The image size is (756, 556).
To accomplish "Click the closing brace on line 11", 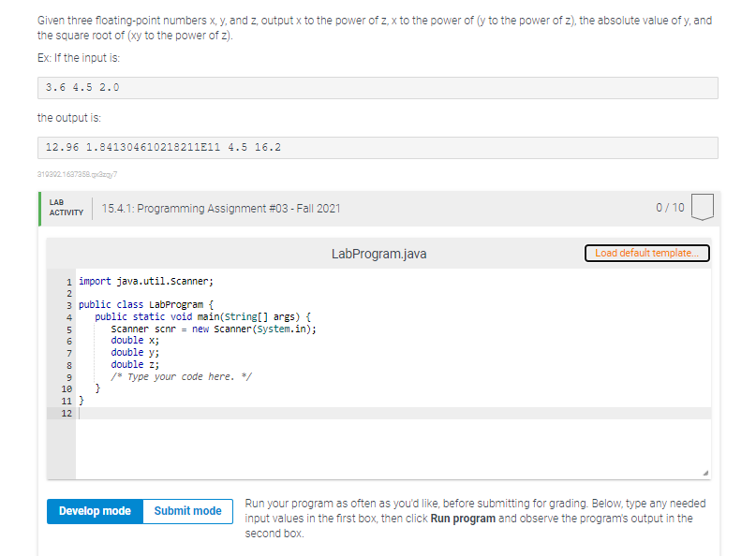I will tap(80, 401).
